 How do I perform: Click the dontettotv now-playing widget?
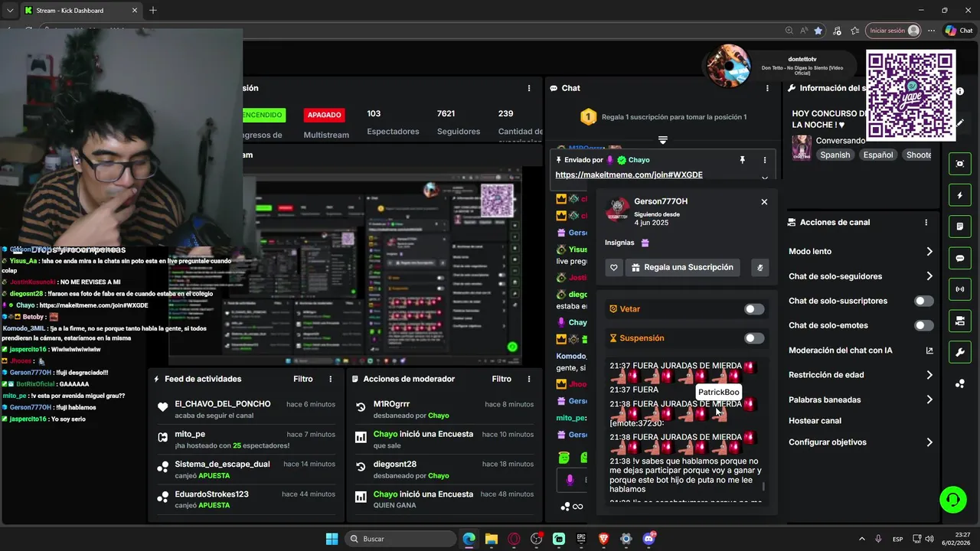pos(779,67)
